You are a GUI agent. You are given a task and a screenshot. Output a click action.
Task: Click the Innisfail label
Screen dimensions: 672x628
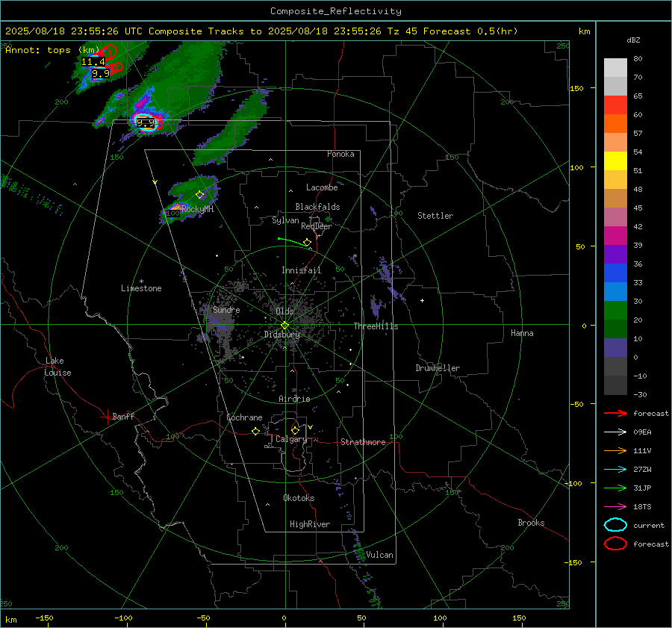[301, 270]
